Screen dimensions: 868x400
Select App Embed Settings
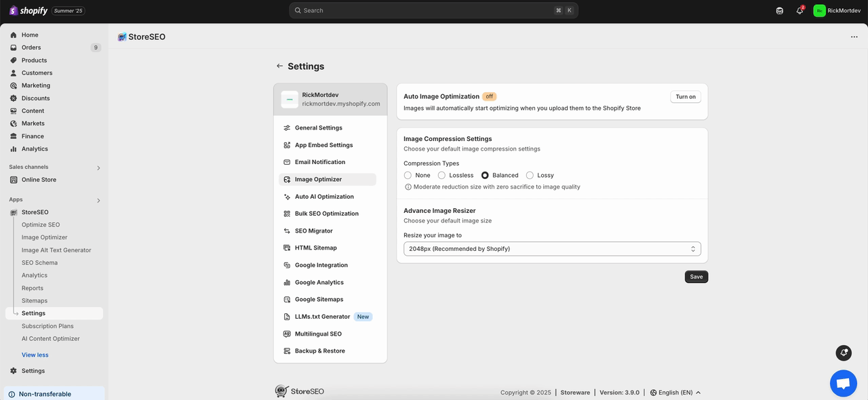click(x=323, y=144)
